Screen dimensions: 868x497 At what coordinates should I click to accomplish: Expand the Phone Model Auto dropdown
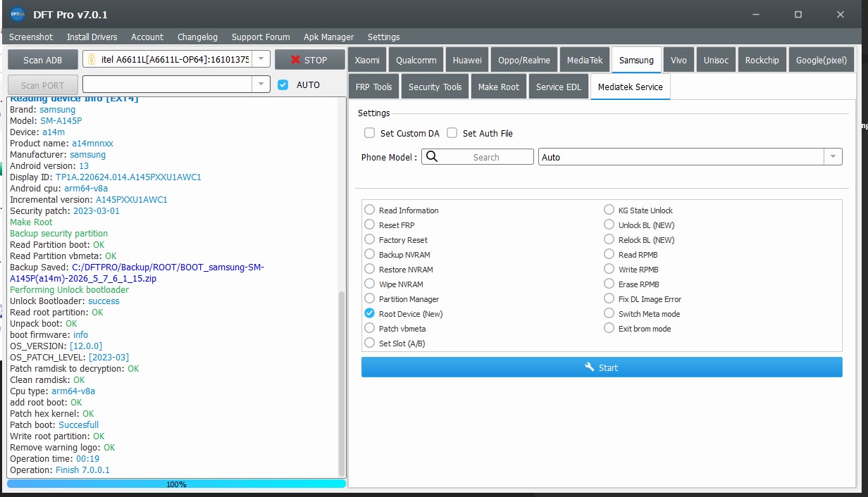tap(833, 157)
